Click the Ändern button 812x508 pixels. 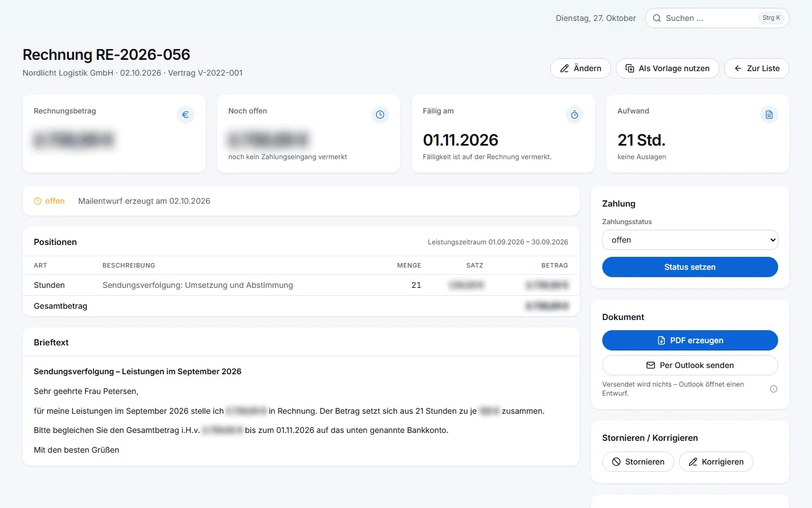coord(581,68)
